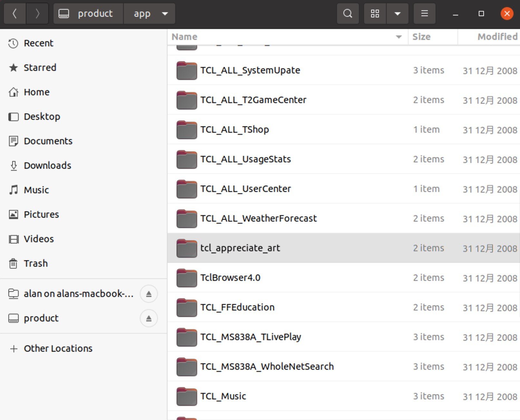Screen dimensions: 520x420
Task: Unmount alan on alans-macbook share
Action: click(x=149, y=294)
